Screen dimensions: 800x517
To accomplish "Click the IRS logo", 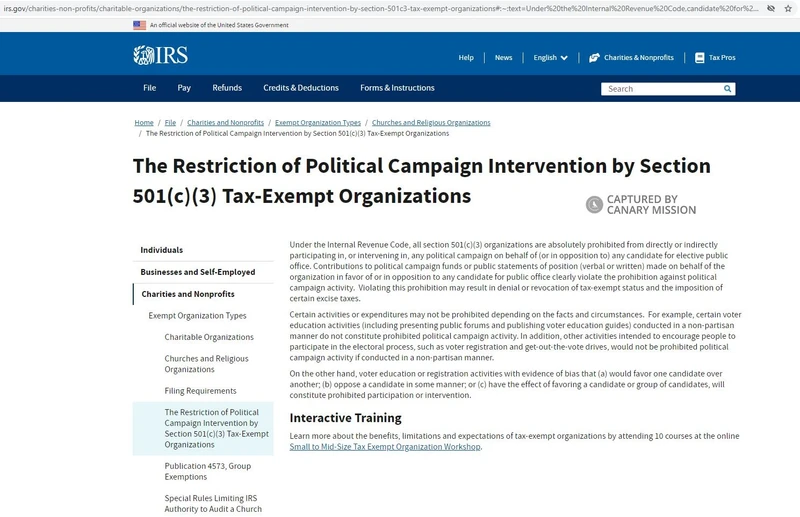I will pos(160,55).
